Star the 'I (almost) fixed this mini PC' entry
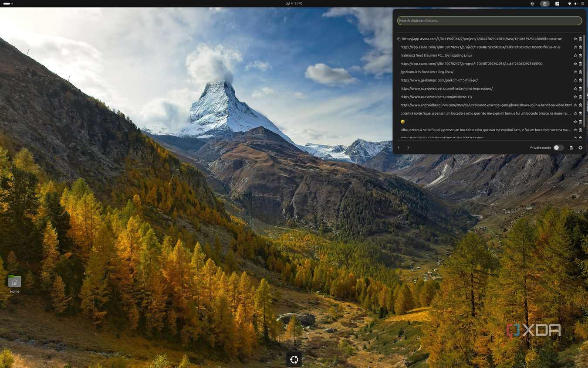Image resolution: width=588 pixels, height=368 pixels. pos(575,55)
